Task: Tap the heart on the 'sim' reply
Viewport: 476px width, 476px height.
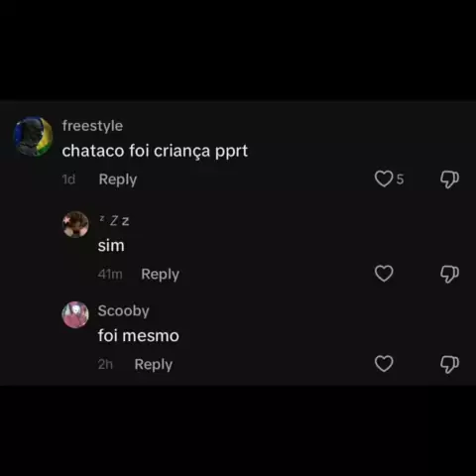Action: (x=384, y=274)
